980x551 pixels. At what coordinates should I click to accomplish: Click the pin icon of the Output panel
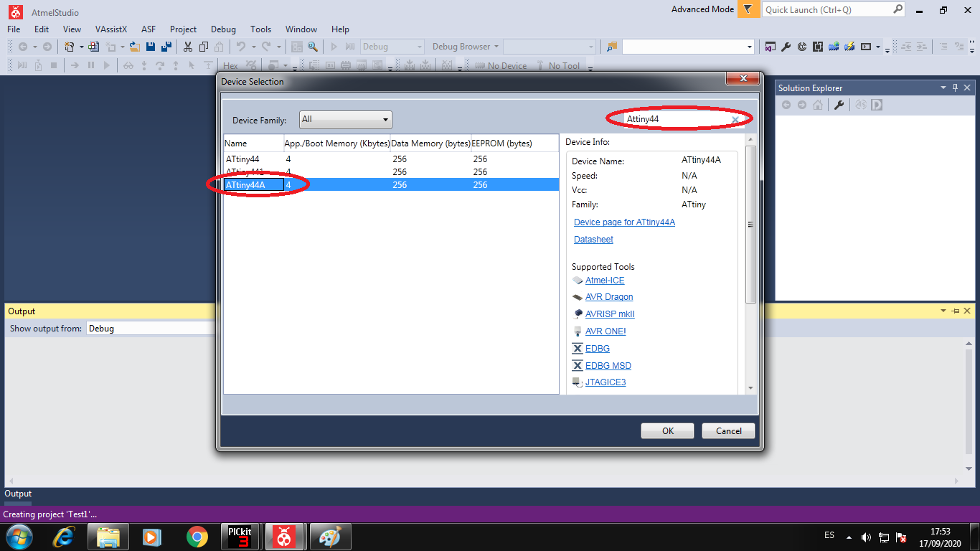point(955,311)
